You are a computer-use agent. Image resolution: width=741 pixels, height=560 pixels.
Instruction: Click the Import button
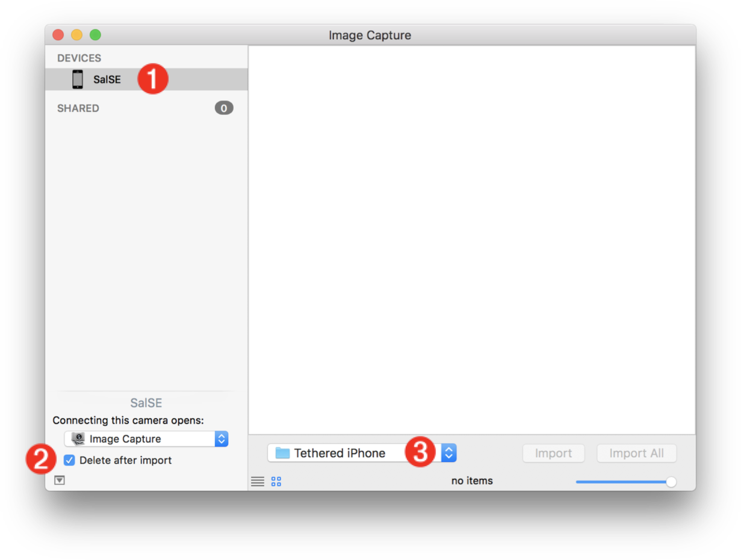click(553, 453)
